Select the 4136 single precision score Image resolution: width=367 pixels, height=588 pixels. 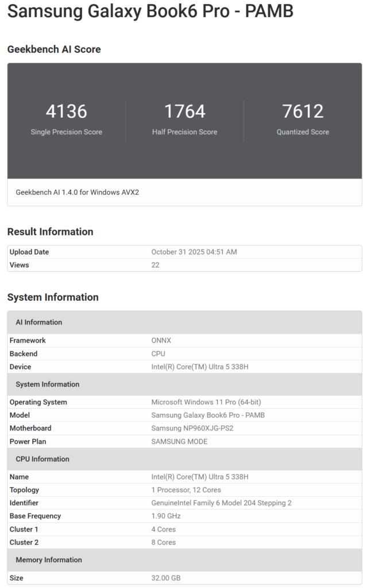pos(67,111)
